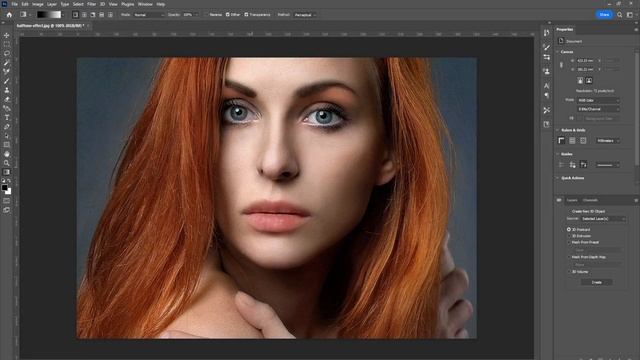Screen dimensions: 640x360
Task: Click the blue Share button
Action: (x=604, y=15)
